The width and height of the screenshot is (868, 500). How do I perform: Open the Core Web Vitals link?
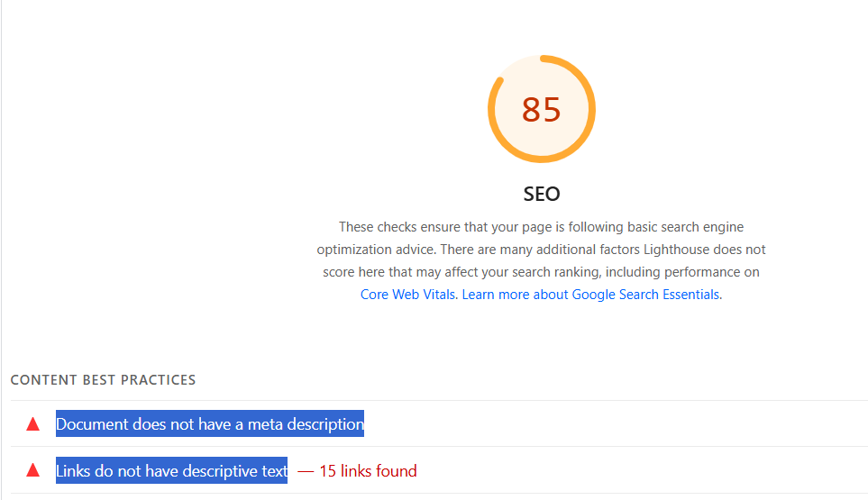click(x=408, y=295)
